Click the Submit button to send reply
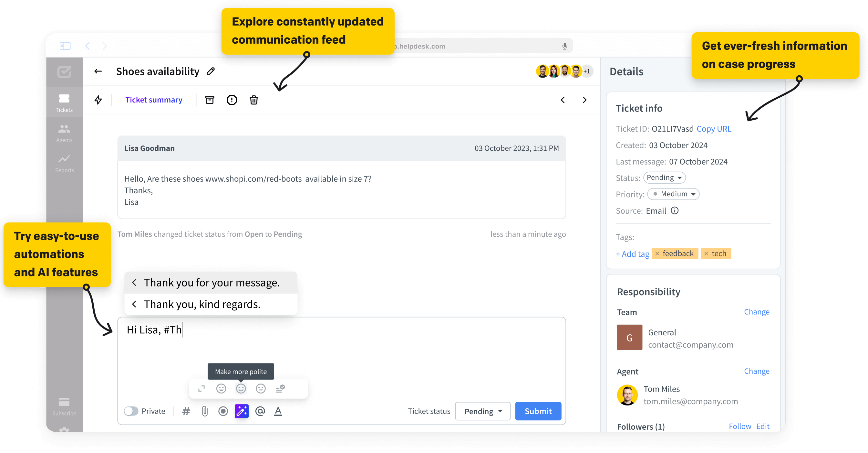Image resolution: width=868 pixels, height=453 pixels. tap(537, 411)
